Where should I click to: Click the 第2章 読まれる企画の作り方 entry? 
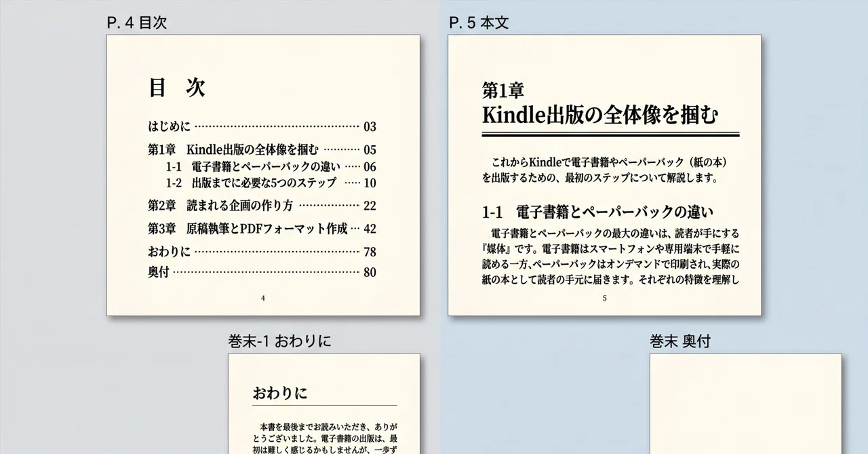click(262, 206)
